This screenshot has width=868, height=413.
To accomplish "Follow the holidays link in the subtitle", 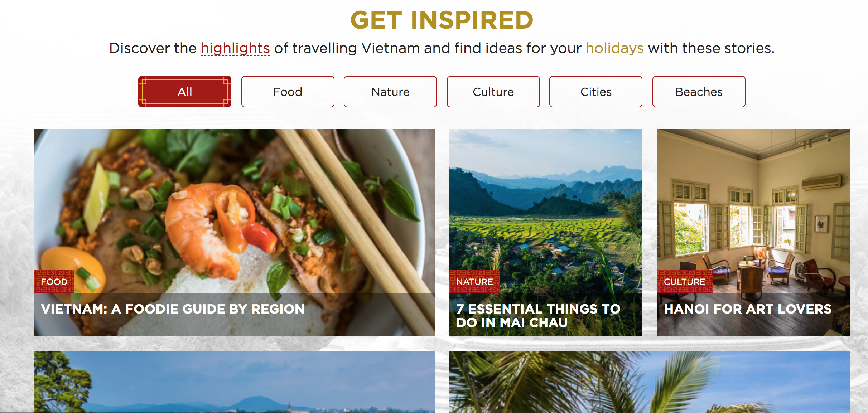I will point(614,48).
